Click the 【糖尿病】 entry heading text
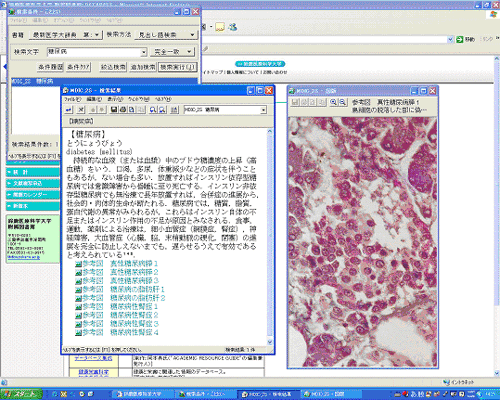The image size is (500, 400). (x=88, y=134)
